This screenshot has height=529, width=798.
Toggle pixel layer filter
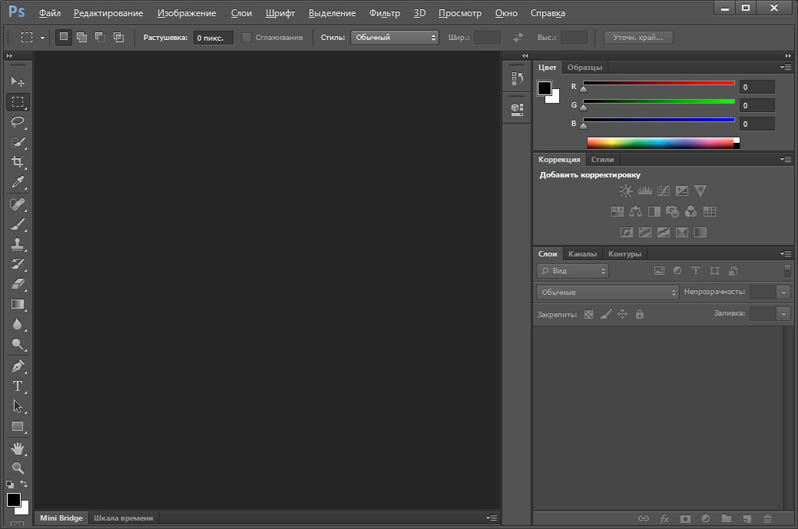pyautogui.click(x=659, y=271)
